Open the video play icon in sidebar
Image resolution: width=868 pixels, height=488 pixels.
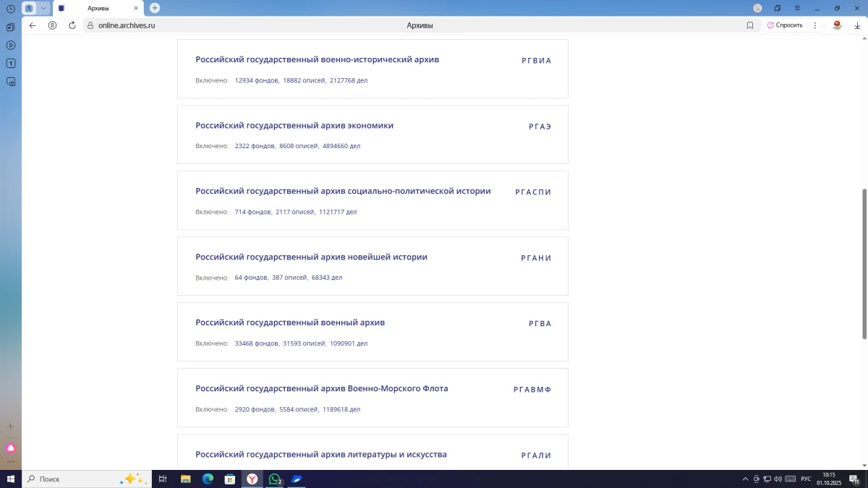coord(10,45)
